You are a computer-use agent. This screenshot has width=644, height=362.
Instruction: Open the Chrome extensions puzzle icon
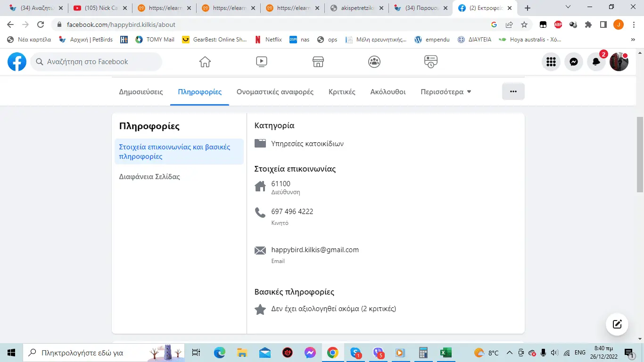coord(588,25)
